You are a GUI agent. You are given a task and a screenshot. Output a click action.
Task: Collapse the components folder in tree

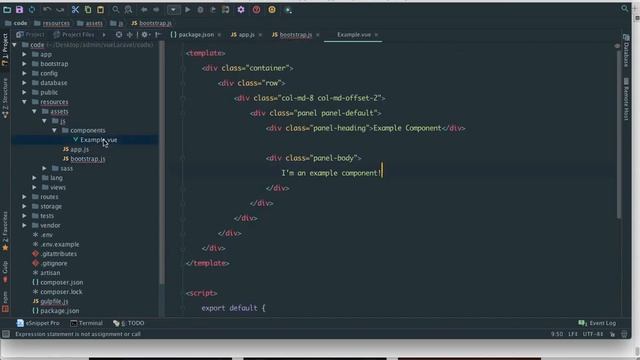tap(54, 130)
